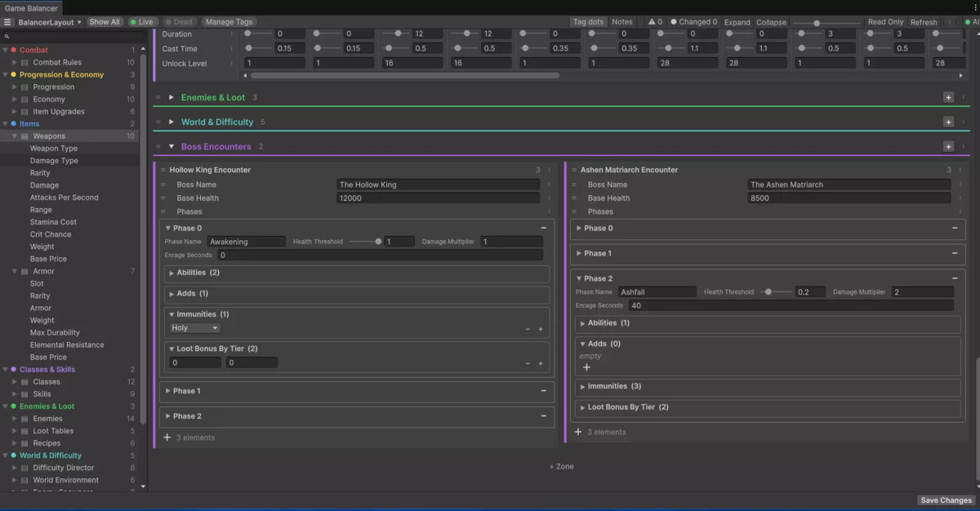Select the Game Balancer tab
Viewport: 980px width, 511px height.
pos(31,7)
